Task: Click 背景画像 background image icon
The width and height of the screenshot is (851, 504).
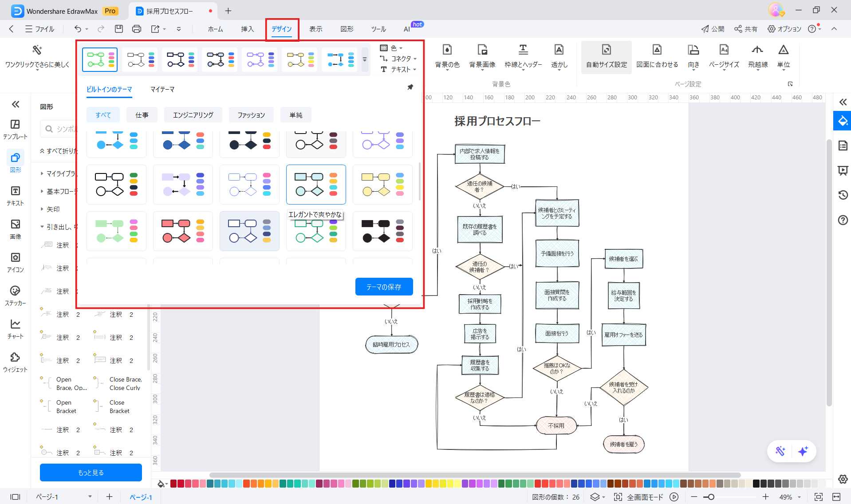Action: click(482, 56)
